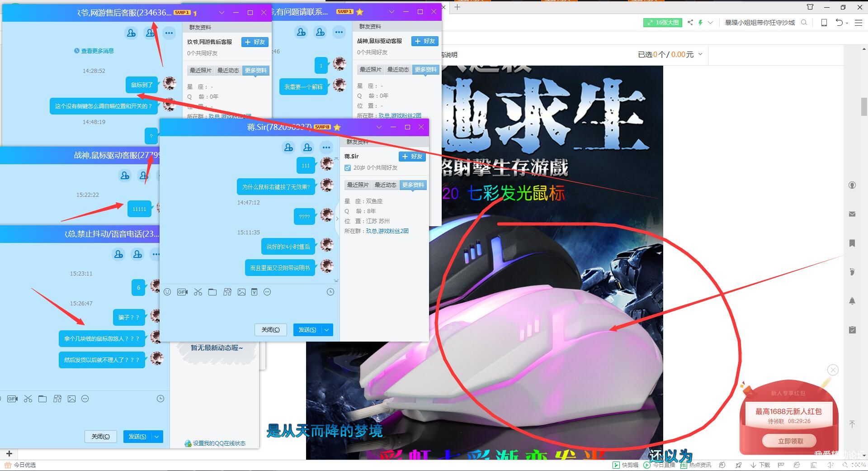Collapse the side profile panel in 蒋.Sir chat

coord(337,219)
